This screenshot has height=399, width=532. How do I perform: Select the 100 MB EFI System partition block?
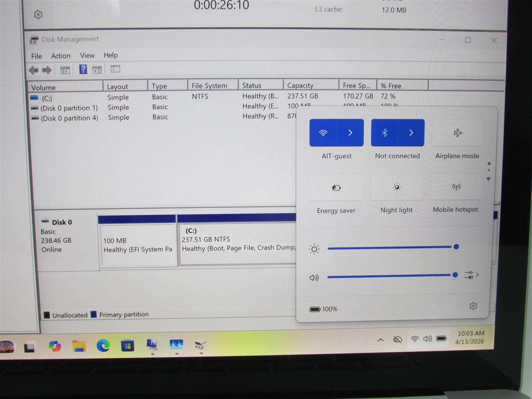[x=137, y=241]
